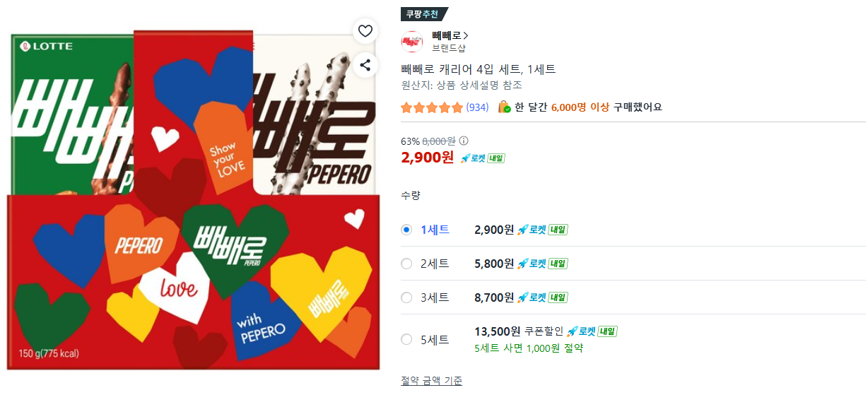The image size is (868, 395).
Task: Pick the 5세트 coupon discount option
Action: click(633, 339)
